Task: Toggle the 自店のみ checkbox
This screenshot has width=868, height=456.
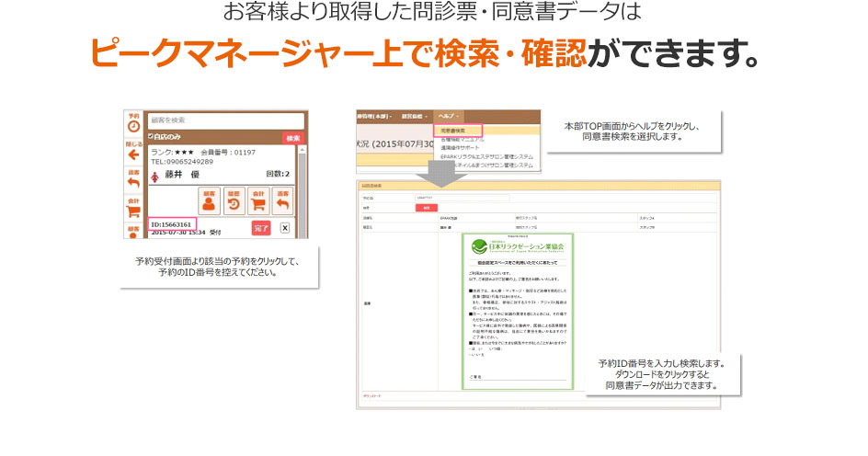Action: (x=151, y=136)
